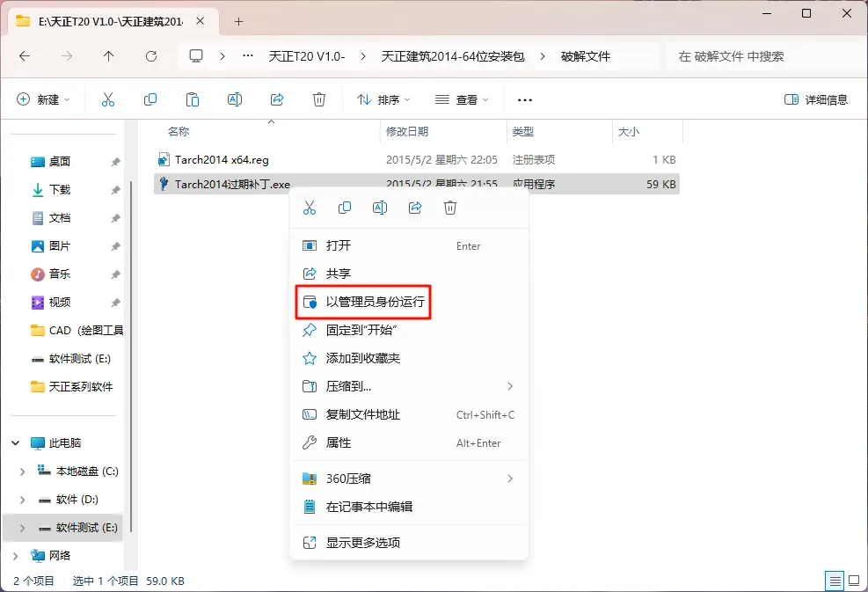Click the toolbar Cut scissors icon
Screen dimensions: 868x592
[x=108, y=99]
